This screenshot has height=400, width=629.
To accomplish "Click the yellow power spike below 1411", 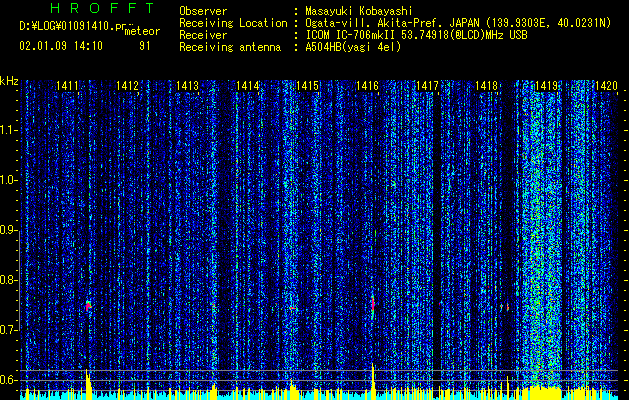I will click(88, 384).
